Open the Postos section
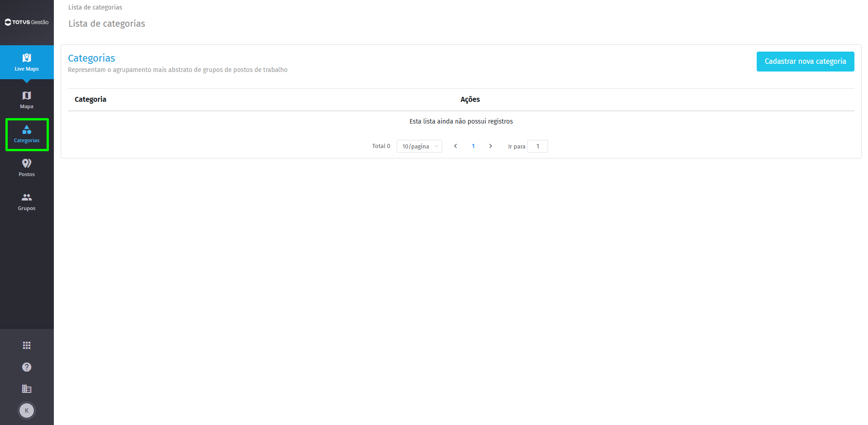This screenshot has width=868, height=425. pos(27,168)
